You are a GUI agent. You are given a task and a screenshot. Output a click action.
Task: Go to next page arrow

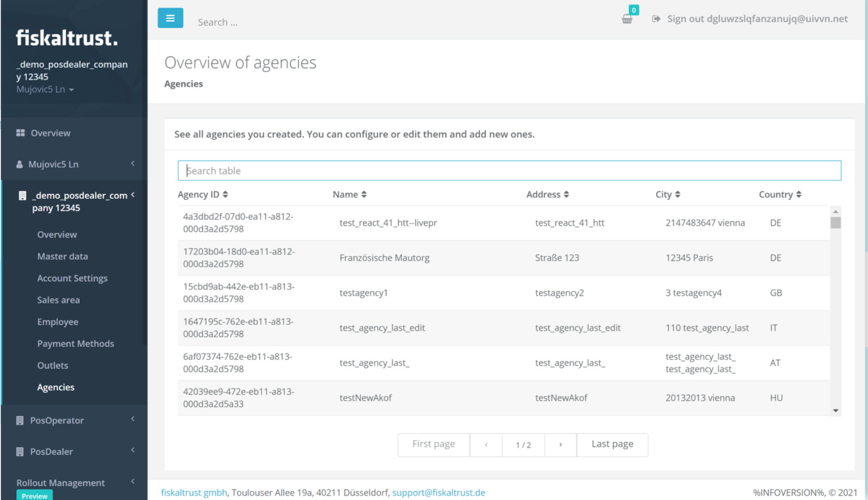click(561, 445)
